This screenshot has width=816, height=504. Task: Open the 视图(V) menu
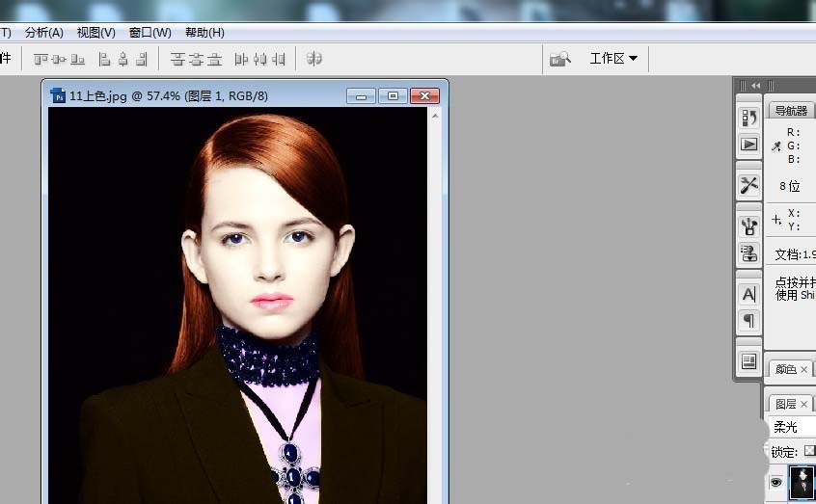pos(95,33)
